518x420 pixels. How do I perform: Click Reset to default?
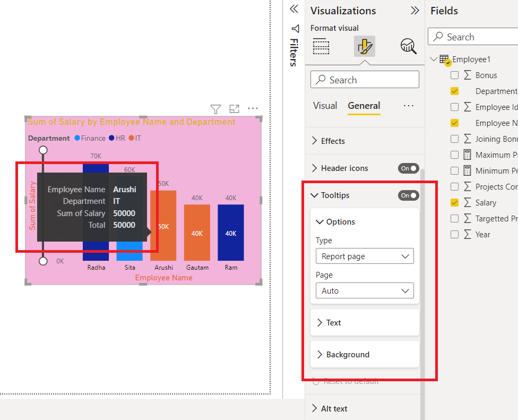351,381
